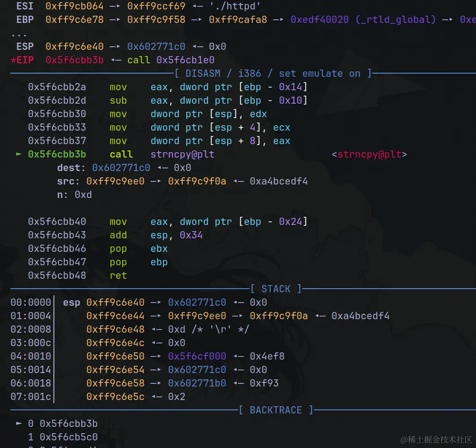
Task: Select disassembly address 0x5f6cbb33
Action: coord(57,127)
